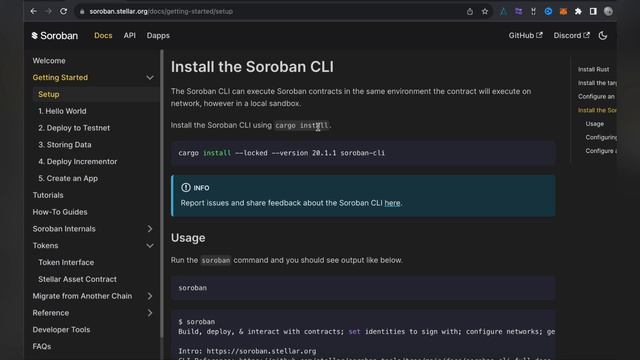Image resolution: width=640 pixels, height=360 pixels.
Task: Click the lock icon in the address bar
Action: click(82, 11)
